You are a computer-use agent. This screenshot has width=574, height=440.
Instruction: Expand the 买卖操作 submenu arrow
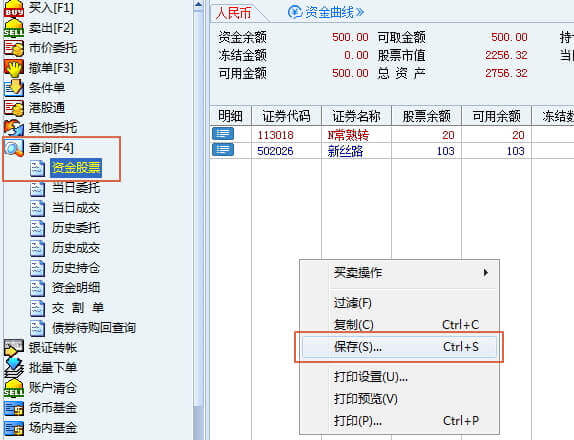(485, 273)
